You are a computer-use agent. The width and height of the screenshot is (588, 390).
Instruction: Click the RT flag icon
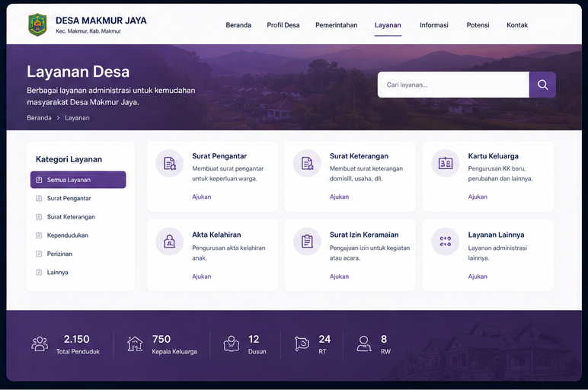302,344
